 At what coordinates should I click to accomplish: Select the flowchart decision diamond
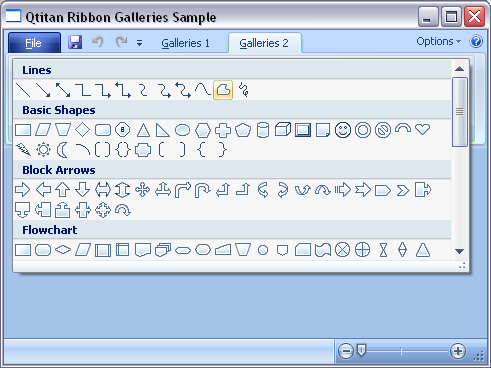click(x=63, y=250)
